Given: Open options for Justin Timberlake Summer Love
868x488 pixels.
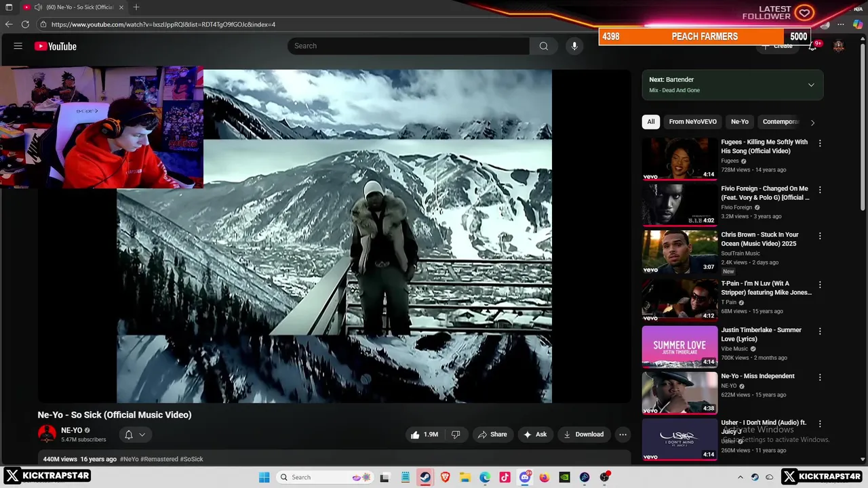Looking at the screenshot, I should pos(820,331).
